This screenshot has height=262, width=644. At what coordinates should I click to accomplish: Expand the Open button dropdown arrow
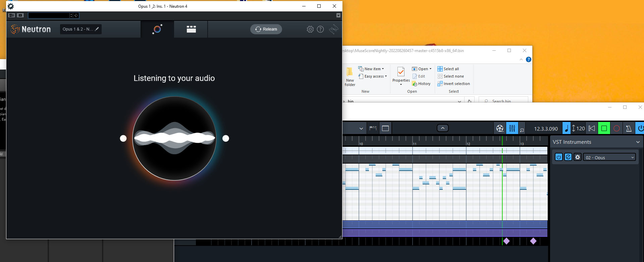430,69
